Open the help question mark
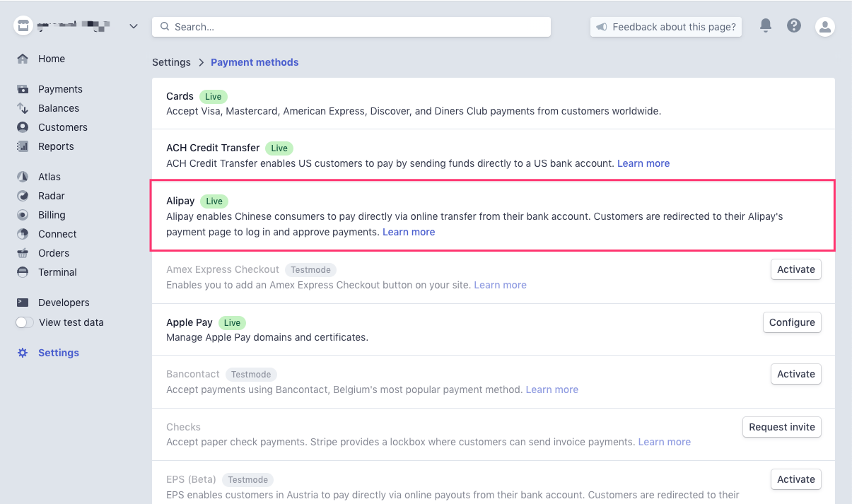852x504 pixels. pyautogui.click(x=794, y=26)
